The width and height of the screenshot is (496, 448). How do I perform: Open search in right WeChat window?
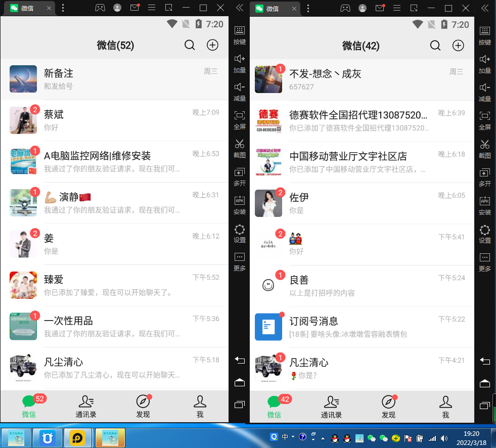coord(435,46)
